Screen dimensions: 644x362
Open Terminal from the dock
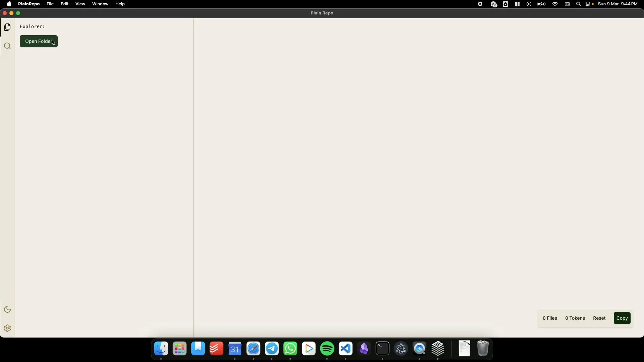tap(383, 349)
